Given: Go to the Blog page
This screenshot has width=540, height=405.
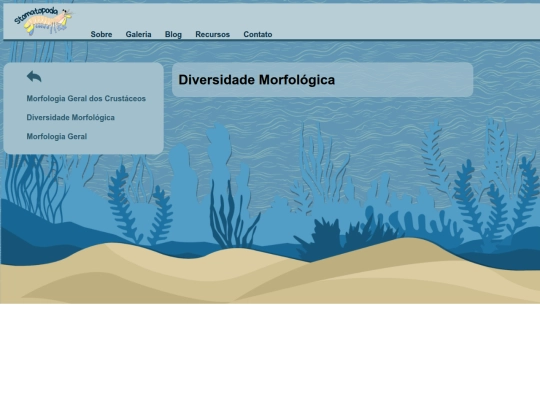Looking at the screenshot, I should tap(173, 34).
